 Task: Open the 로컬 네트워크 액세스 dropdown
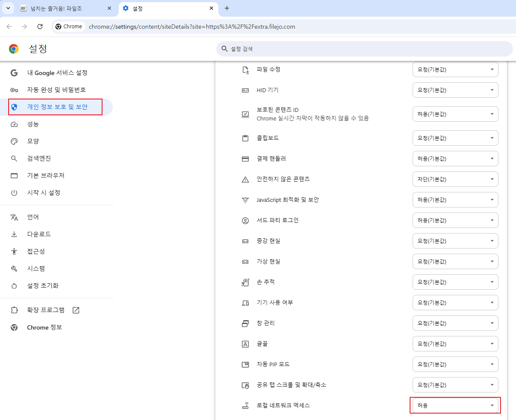(x=455, y=405)
